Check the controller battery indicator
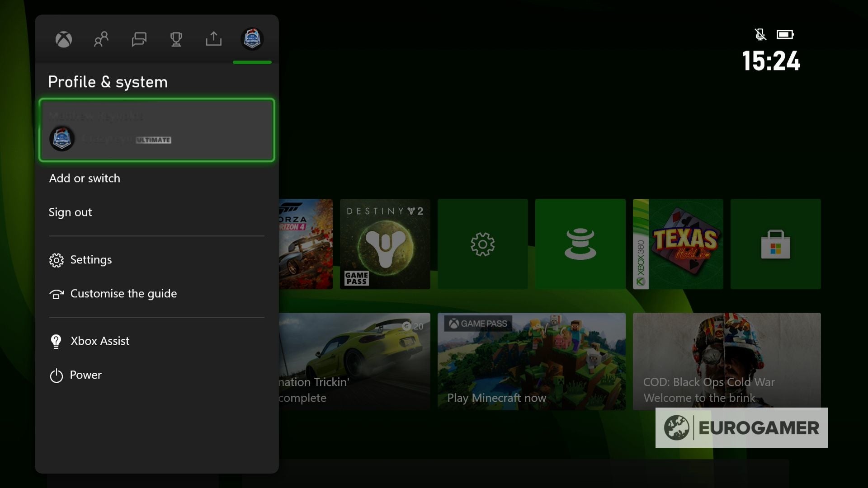 click(785, 34)
